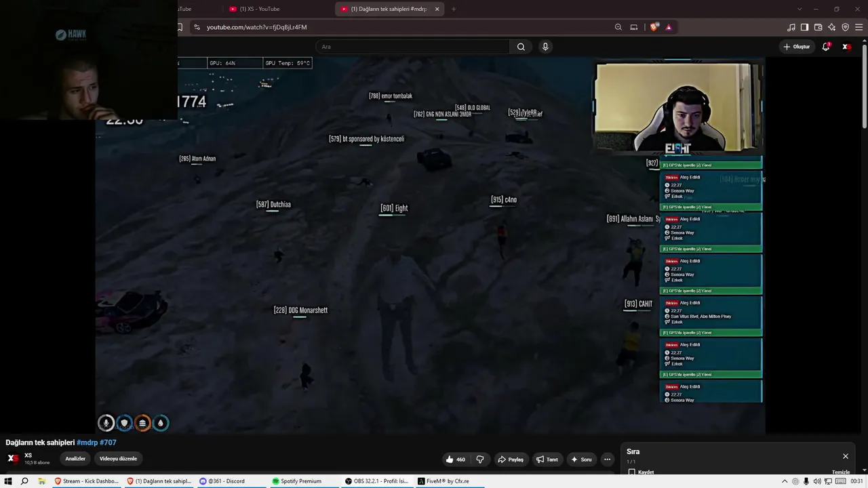Open the #mdrp hashtag link
Screen dimensions: 868x488
pyautogui.click(x=87, y=443)
